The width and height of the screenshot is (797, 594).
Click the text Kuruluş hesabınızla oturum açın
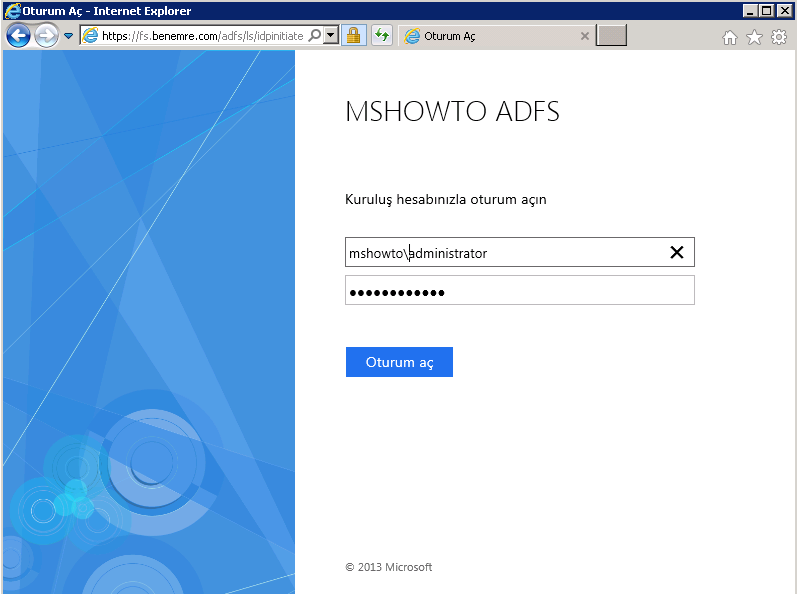(445, 199)
